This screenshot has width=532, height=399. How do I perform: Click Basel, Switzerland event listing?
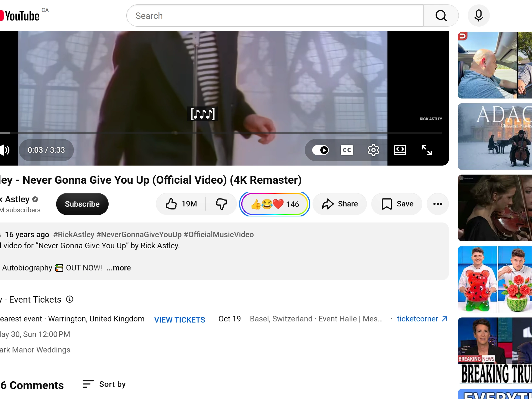click(x=316, y=319)
